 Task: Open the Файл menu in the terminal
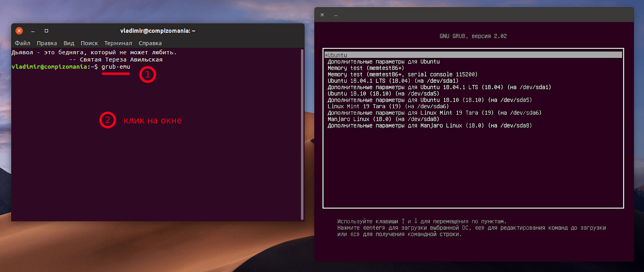click(x=23, y=43)
